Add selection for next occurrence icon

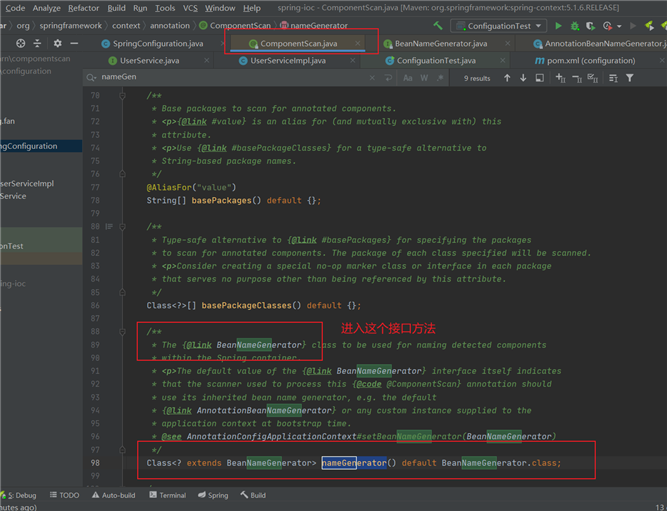click(x=560, y=78)
